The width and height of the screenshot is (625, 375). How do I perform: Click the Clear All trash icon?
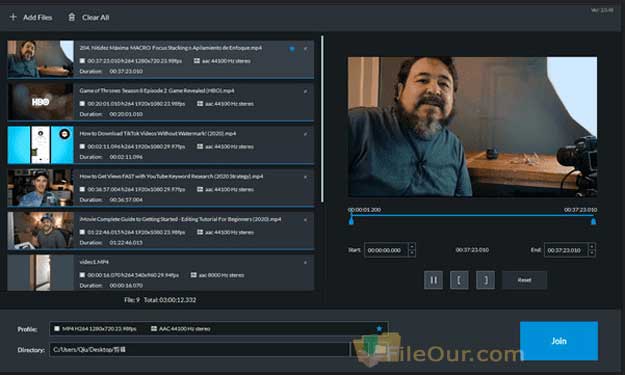[71, 17]
